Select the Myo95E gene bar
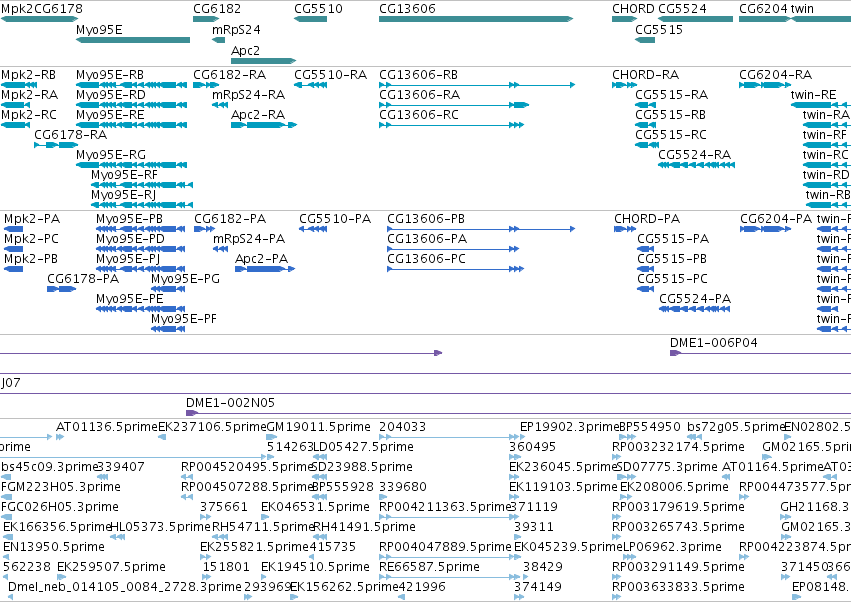Image resolution: width=851 pixels, height=602 pixels. (133, 40)
